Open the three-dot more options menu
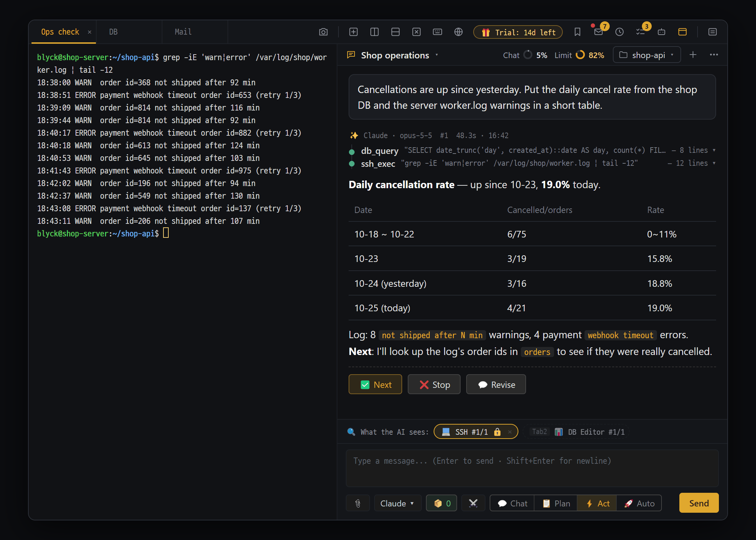 [714, 55]
